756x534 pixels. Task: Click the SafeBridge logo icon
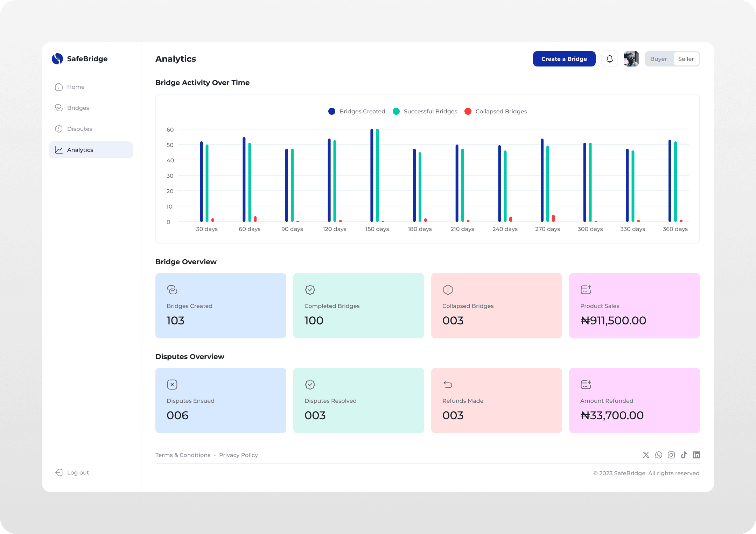[x=57, y=59]
